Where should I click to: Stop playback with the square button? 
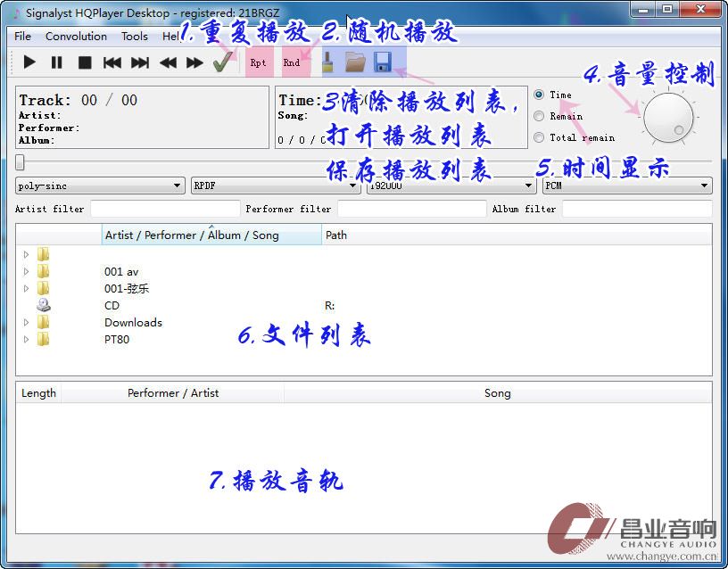[x=85, y=62]
